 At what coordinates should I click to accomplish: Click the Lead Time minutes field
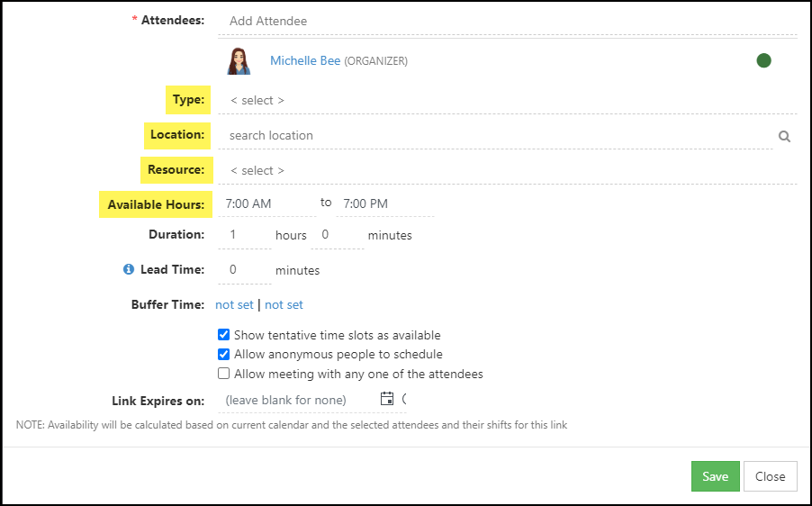click(x=245, y=270)
